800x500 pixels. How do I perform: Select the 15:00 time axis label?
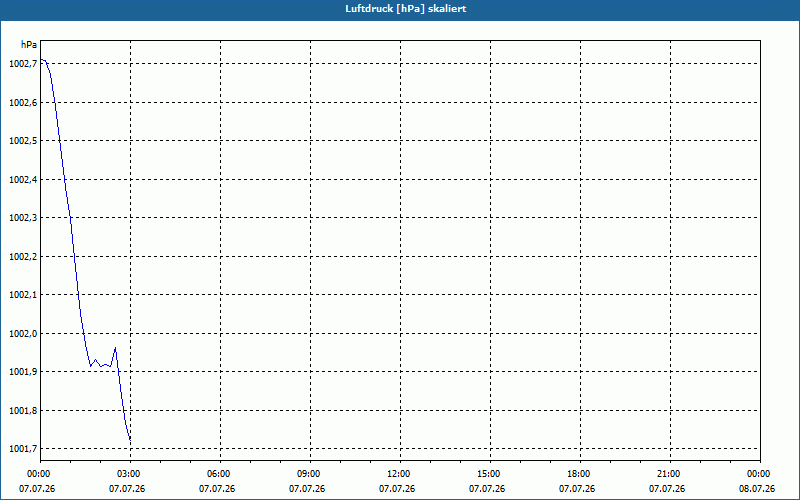coord(490,474)
